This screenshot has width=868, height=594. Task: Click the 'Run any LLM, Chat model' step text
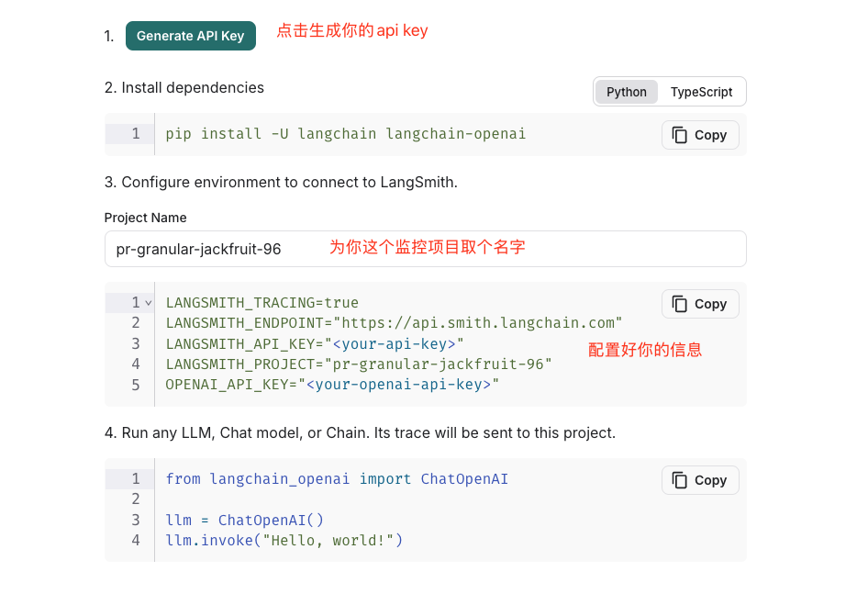coord(360,432)
